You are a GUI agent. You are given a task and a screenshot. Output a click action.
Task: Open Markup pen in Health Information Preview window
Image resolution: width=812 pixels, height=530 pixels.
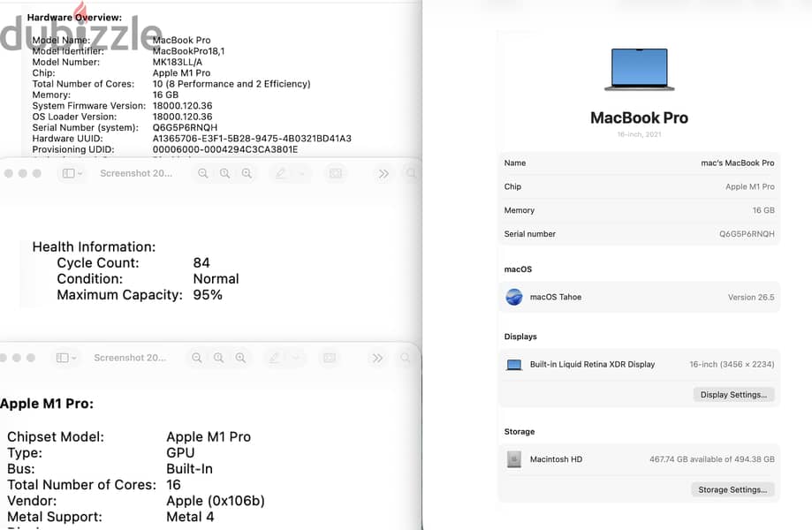pos(280,173)
